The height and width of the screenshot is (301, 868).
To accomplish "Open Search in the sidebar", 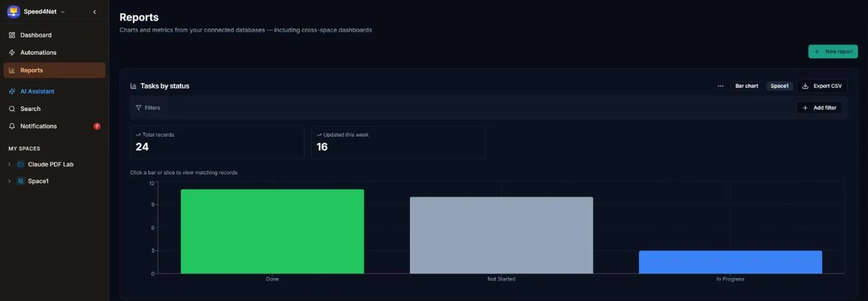I will coord(55,108).
